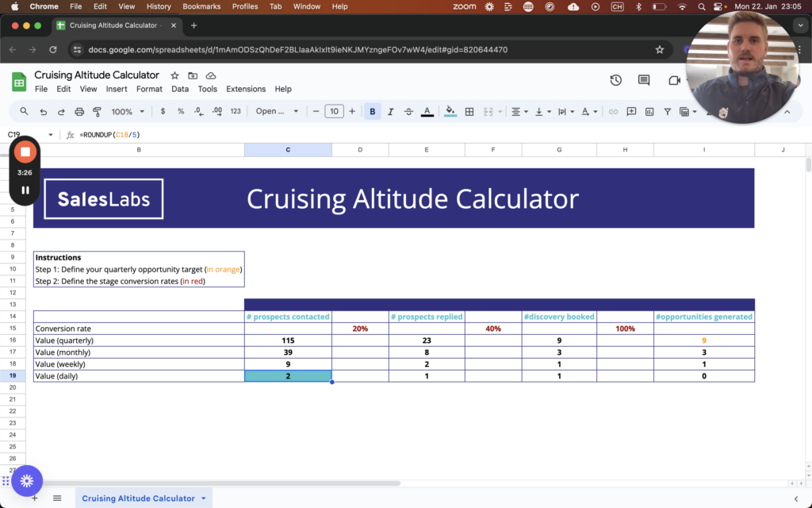Click the Undo arrow icon
Screen dimensions: 812x508
point(43,112)
